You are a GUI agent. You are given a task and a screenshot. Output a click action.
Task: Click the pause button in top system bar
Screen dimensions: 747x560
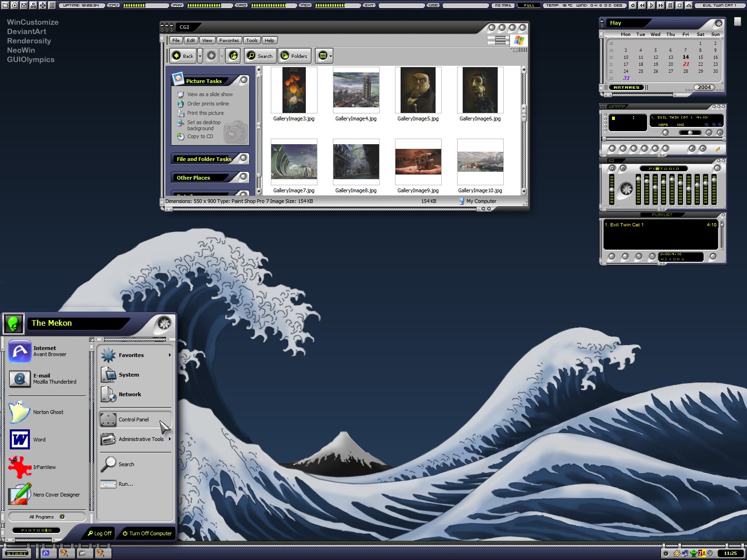(x=670, y=5)
